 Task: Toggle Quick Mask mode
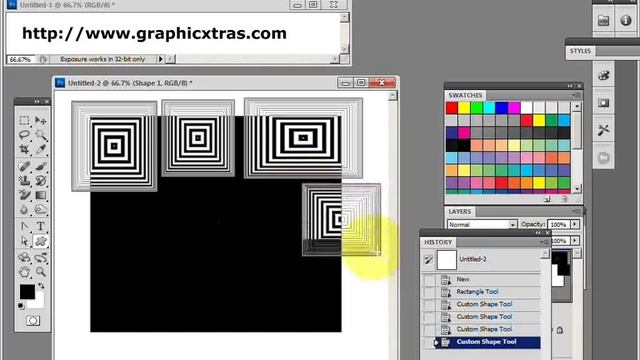click(33, 320)
